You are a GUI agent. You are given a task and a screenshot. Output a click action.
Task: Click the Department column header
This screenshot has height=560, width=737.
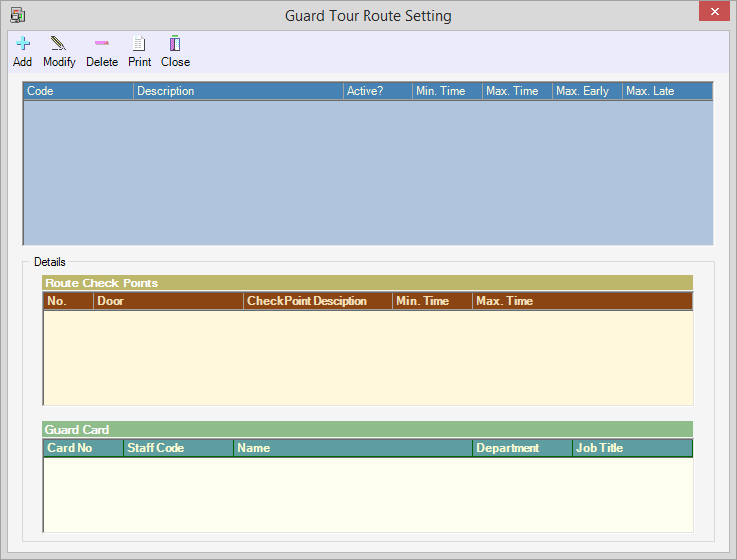pyautogui.click(x=521, y=448)
